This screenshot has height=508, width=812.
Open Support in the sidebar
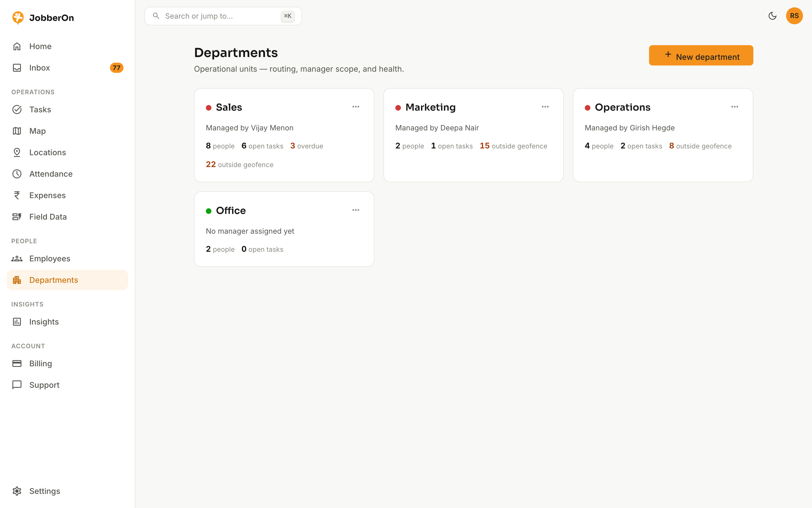[67, 385]
